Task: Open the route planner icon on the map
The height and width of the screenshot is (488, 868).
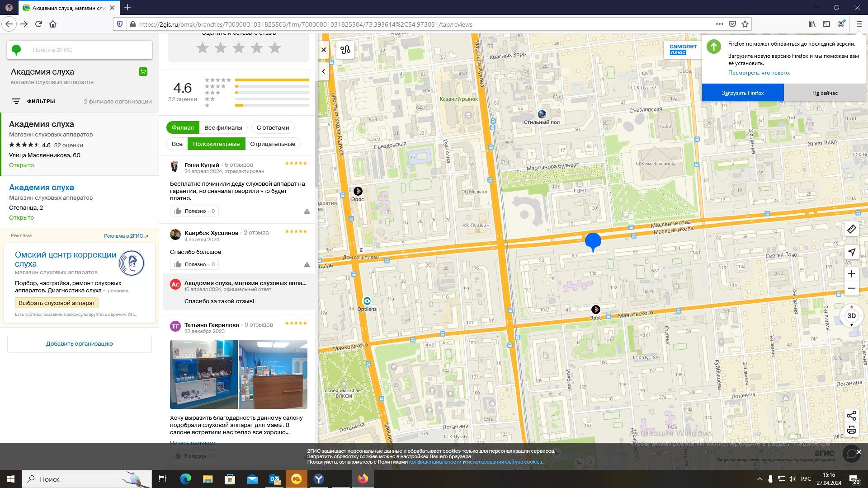Action: (345, 50)
